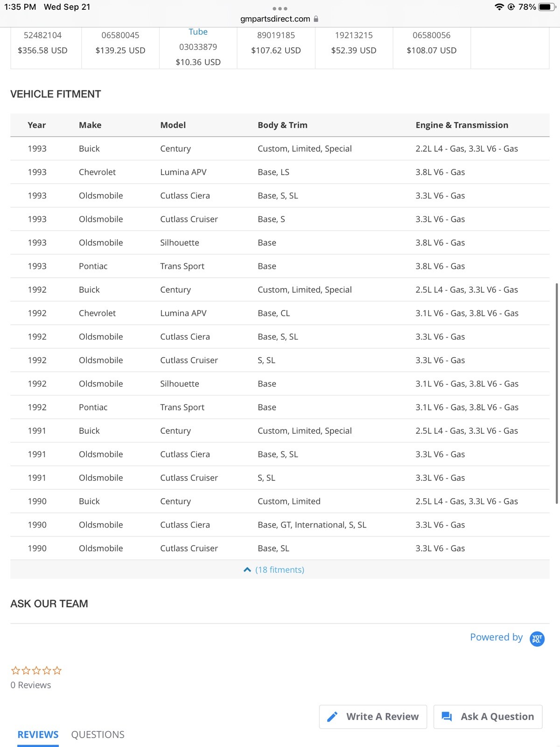The image size is (560, 747).
Task: Switch to the Questions tab
Action: pyautogui.click(x=98, y=734)
